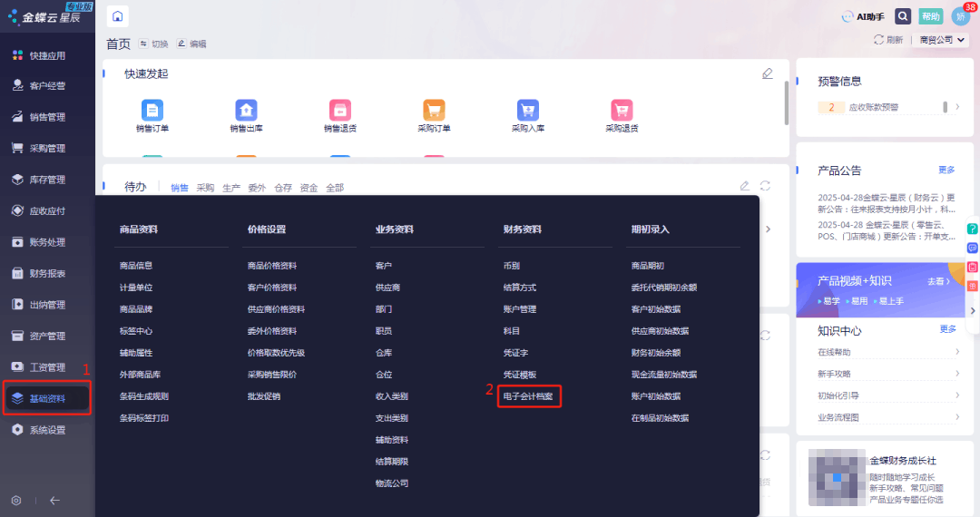Expand the 在线帮助 chevron entry
This screenshot has width=980, height=517.
[956, 352]
